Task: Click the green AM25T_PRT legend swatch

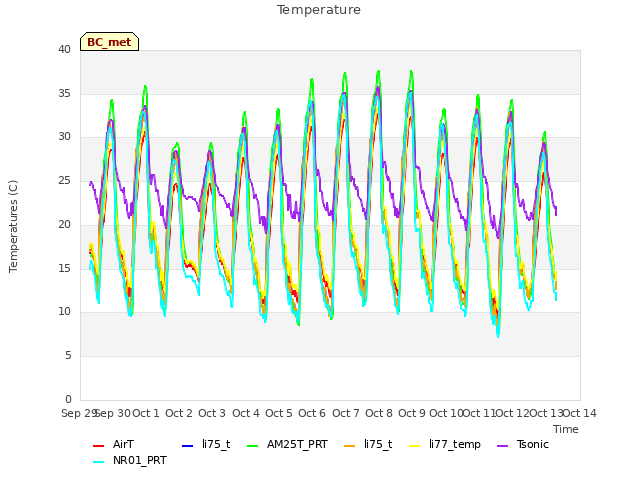Action: (253, 445)
